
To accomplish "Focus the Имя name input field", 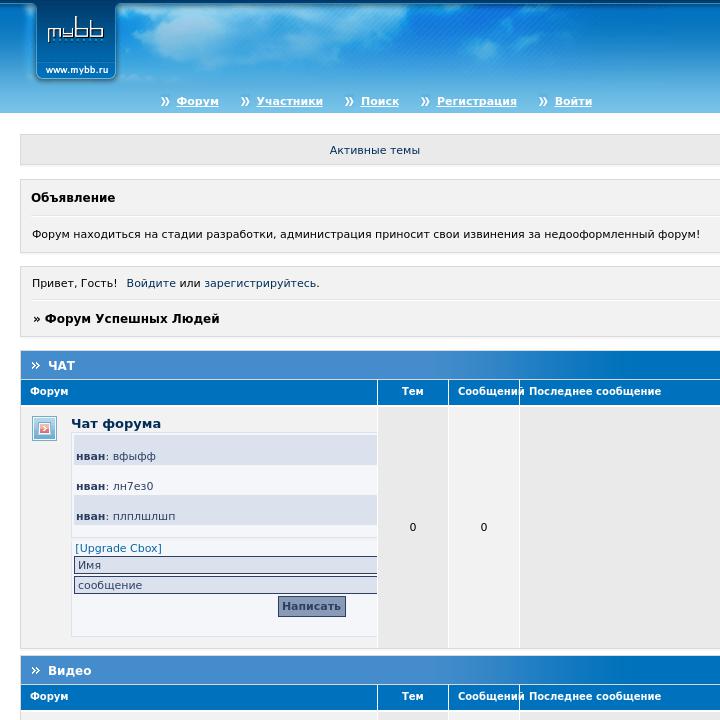I will tap(225, 565).
